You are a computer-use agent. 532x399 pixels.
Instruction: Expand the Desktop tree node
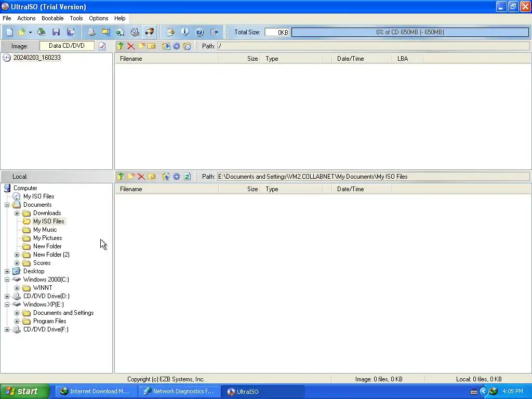[7, 271]
